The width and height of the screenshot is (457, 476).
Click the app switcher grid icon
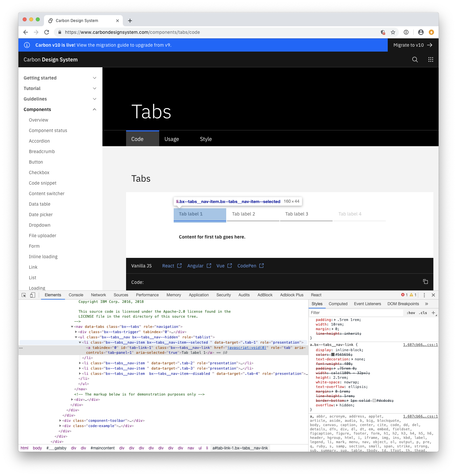[x=431, y=59]
